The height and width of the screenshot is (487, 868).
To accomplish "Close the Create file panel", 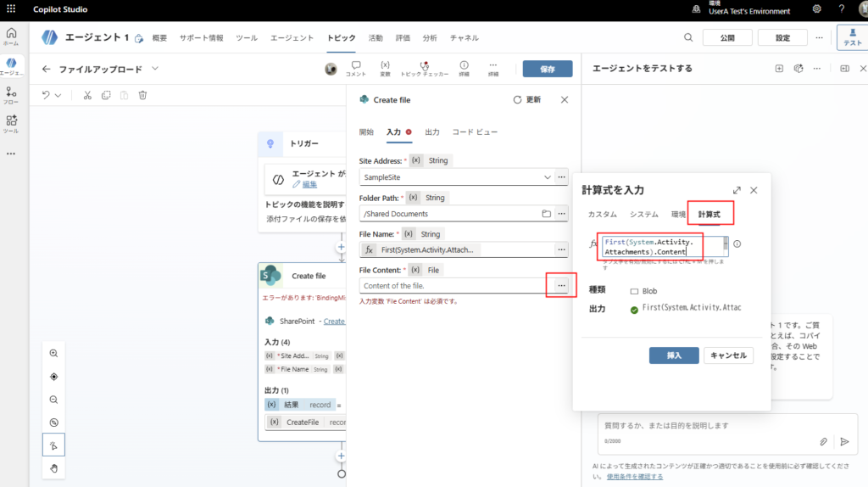I will pos(564,100).
